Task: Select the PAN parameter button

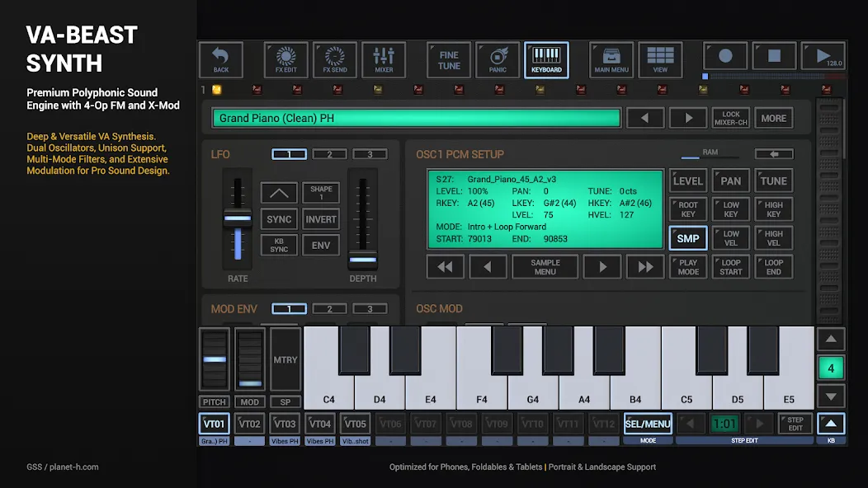Action: 731,181
